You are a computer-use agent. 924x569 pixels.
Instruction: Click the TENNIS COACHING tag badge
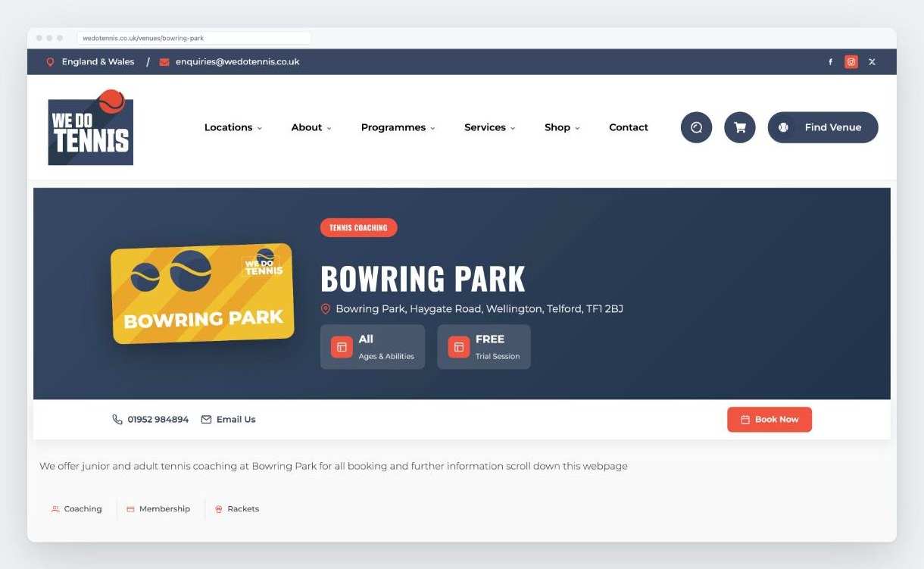(x=358, y=227)
